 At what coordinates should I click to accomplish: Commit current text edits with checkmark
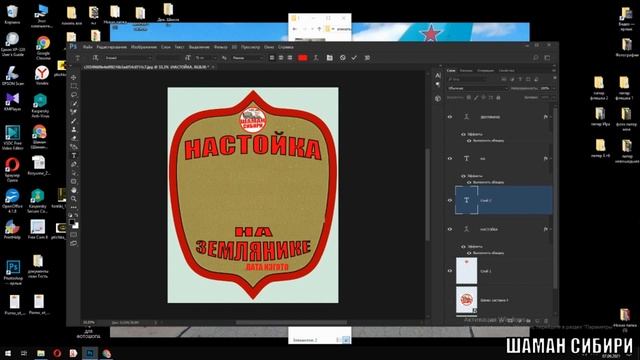(x=354, y=58)
